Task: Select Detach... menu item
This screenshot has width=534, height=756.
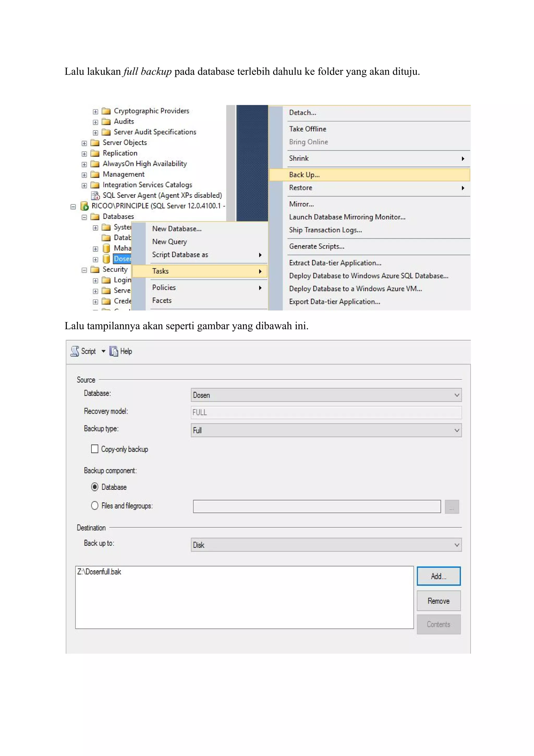Action: (369, 113)
